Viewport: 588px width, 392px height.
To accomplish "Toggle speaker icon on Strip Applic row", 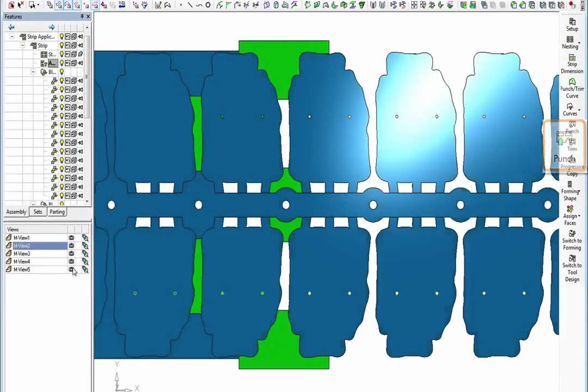I will [x=80, y=36].
